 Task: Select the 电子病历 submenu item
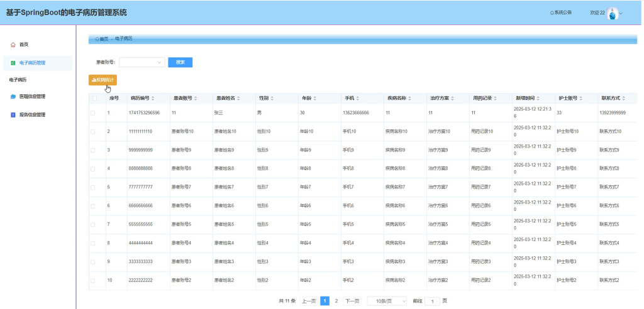coord(18,80)
